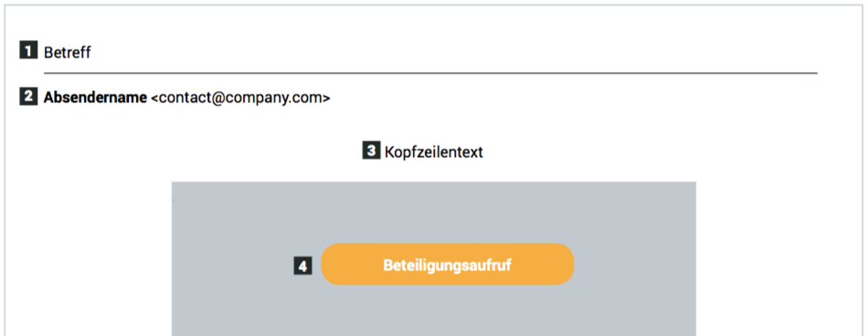Click the number 3 marker badge
The image size is (868, 336).
[371, 151]
